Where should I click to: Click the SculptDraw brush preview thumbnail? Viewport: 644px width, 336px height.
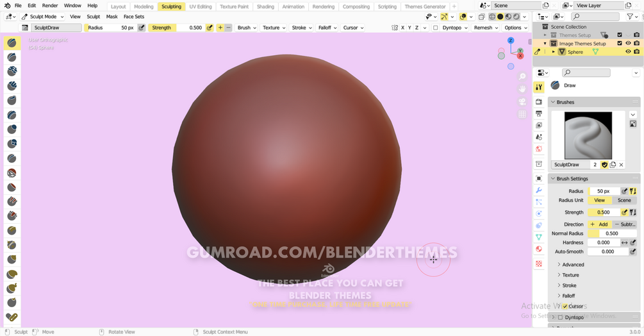(x=588, y=135)
